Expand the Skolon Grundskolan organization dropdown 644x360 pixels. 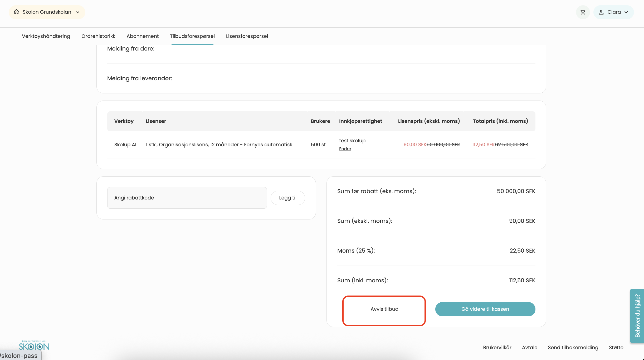point(77,12)
